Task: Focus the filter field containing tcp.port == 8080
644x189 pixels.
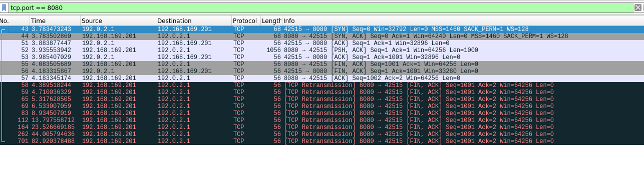Action: click(321, 7)
